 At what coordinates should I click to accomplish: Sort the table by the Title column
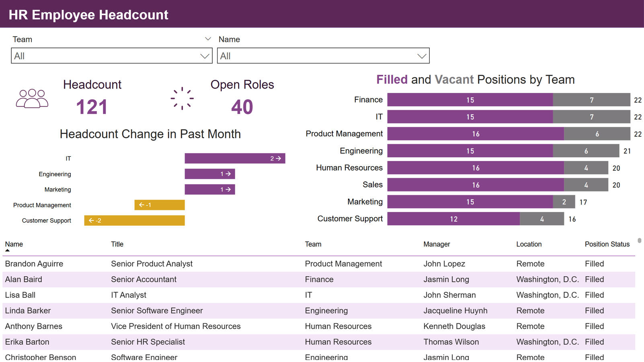117,244
